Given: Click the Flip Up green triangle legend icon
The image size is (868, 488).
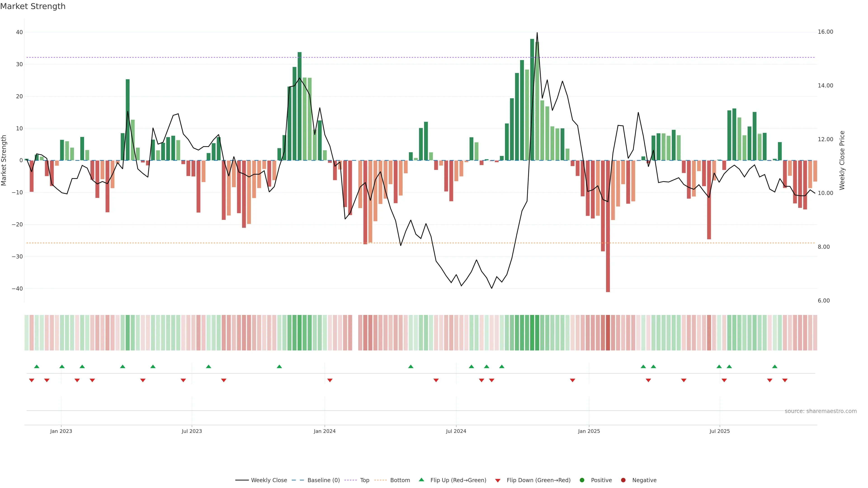Looking at the screenshot, I should pos(421,480).
